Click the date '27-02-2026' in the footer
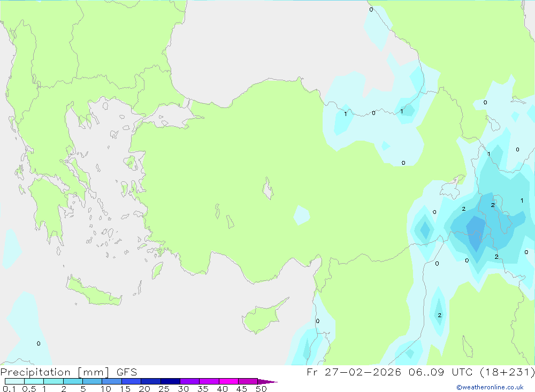535x392 pixels. (363, 372)
